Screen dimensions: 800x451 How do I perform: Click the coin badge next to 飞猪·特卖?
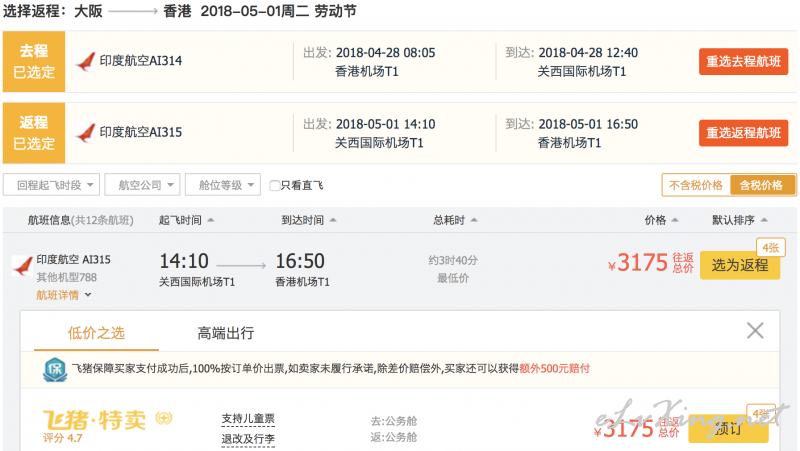pos(164,418)
